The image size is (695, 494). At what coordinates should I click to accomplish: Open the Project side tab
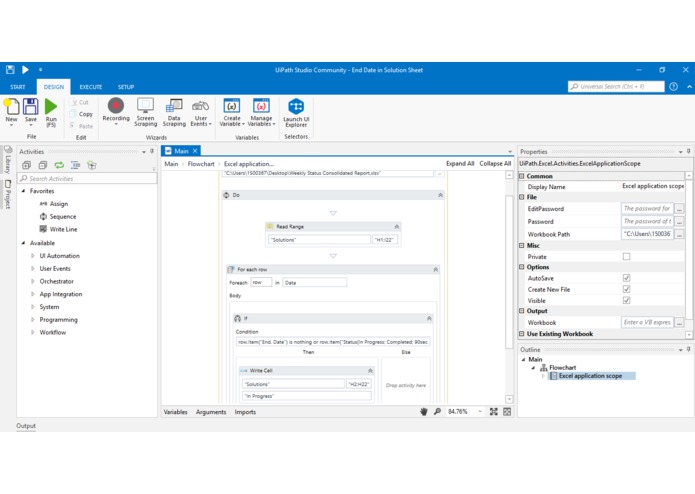click(8, 194)
